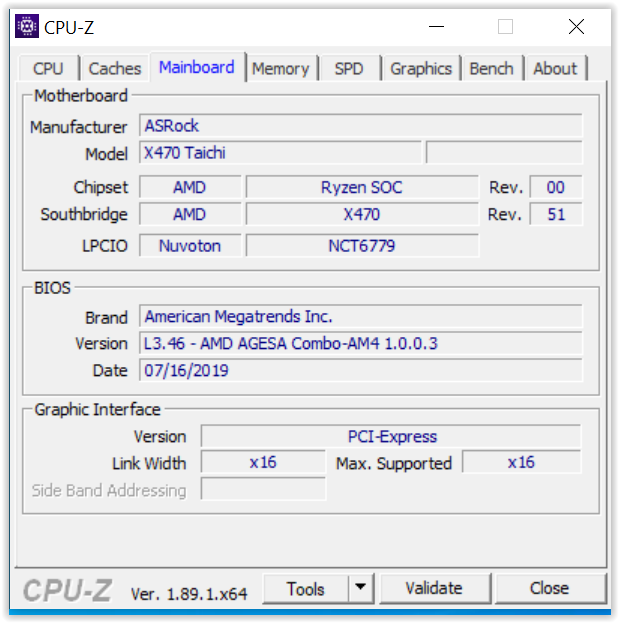The image size is (619, 623).
Task: Click the Chipset vendor AMD field
Action: coord(190,187)
